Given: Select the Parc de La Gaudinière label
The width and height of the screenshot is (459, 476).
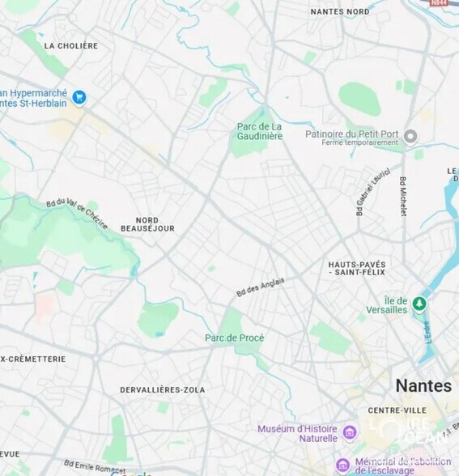Looking at the screenshot, I should pyautogui.click(x=260, y=131).
